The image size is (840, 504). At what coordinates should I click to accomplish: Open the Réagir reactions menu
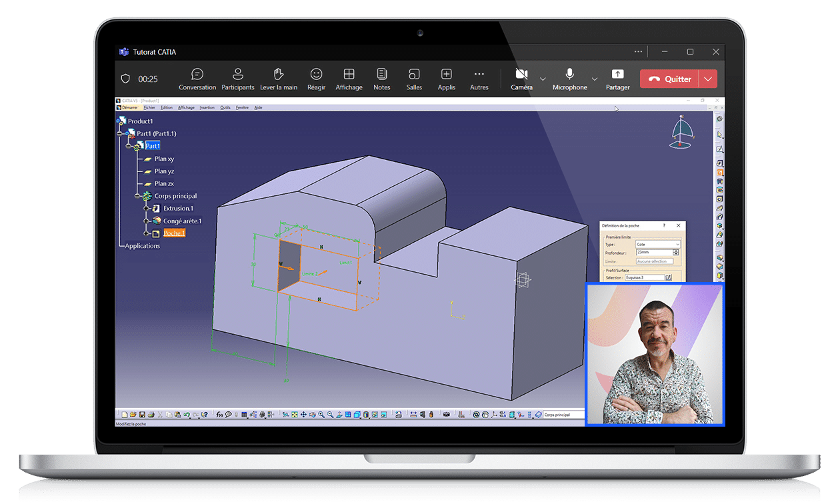point(317,79)
